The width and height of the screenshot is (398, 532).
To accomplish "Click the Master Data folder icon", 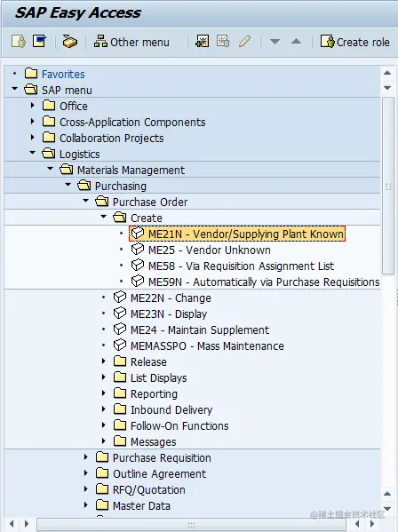I will click(x=102, y=504).
